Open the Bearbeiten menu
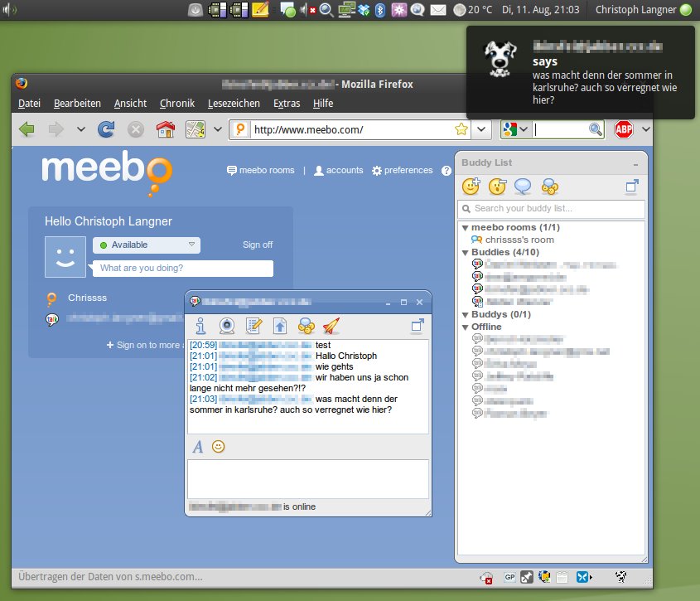This screenshot has width=700, height=601. point(77,104)
